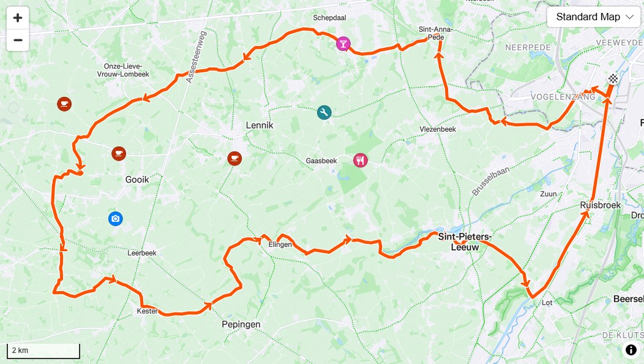Select the wrench repair marker near Lennik
644x364 pixels.
pos(324,112)
